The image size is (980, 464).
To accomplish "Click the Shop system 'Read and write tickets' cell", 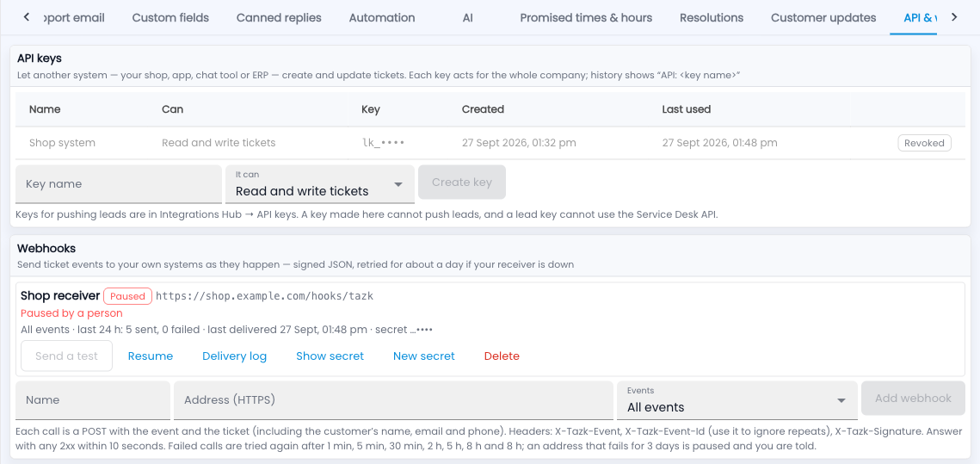I will click(x=219, y=143).
